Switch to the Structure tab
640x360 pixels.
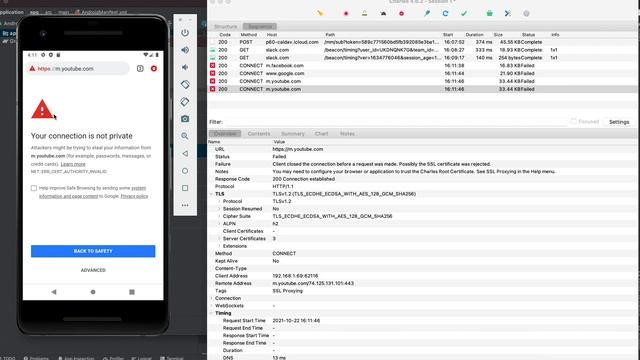pos(226,27)
